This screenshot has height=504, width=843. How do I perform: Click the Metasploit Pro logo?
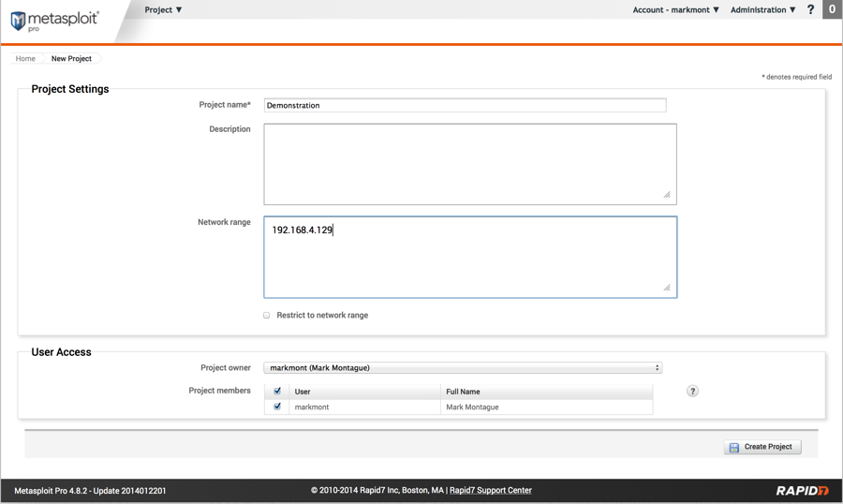[x=54, y=21]
